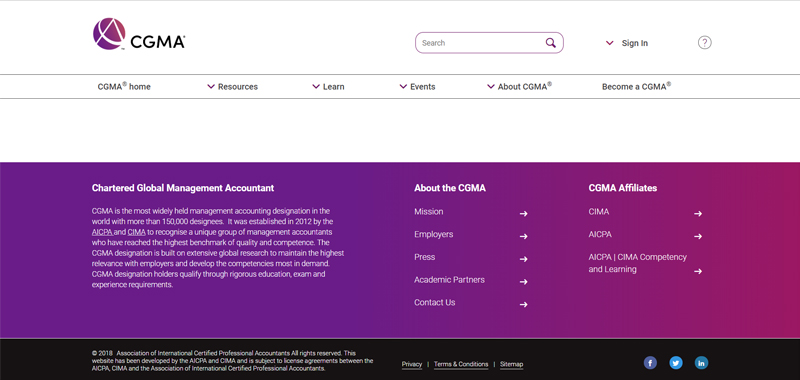The height and width of the screenshot is (380, 800).
Task: Click the arrow next to Contact Us
Action: pos(523,305)
